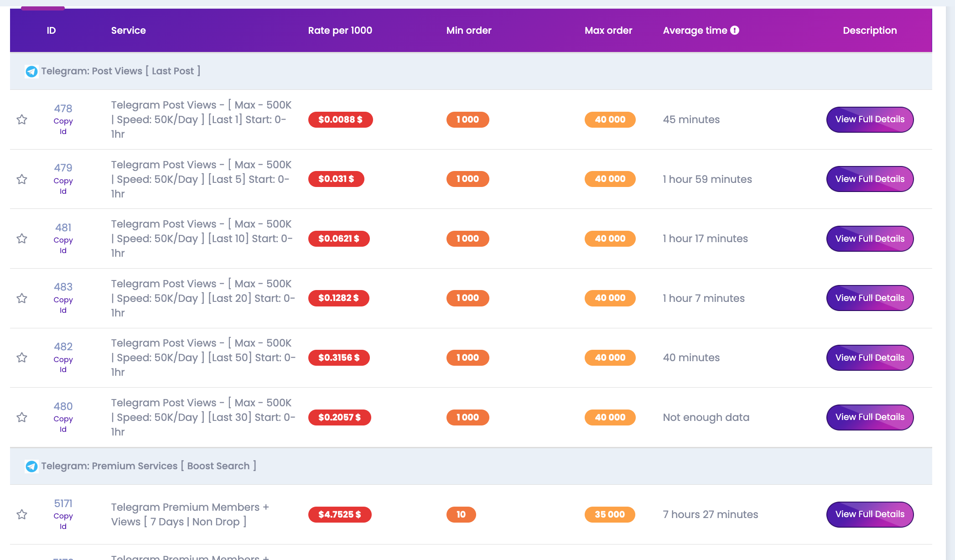
Task: Click service name containing [Last 1]
Action: point(201,119)
